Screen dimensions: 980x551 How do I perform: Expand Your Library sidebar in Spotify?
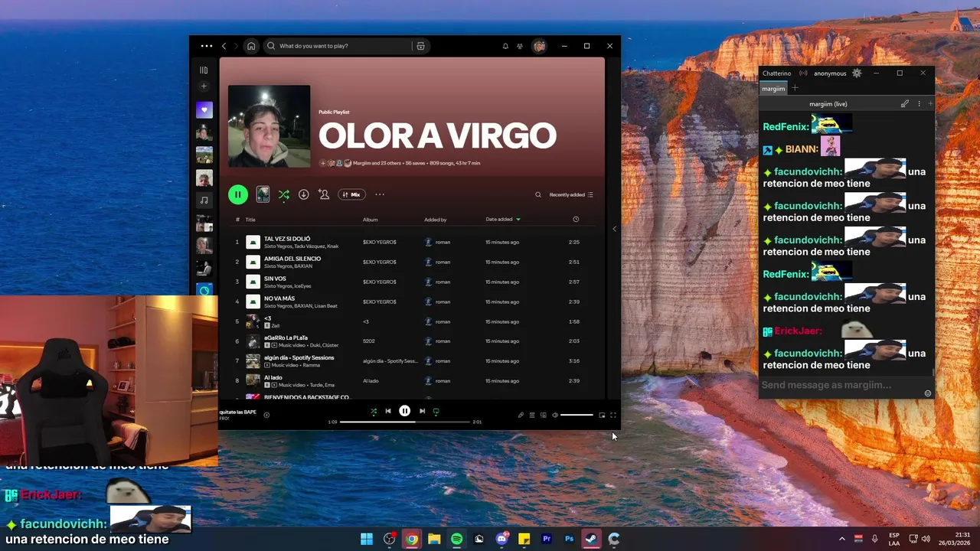click(204, 70)
